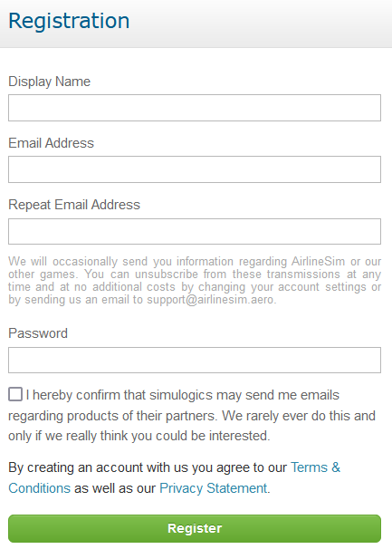Focus the Email Address text box
Viewport: 392px width, 549px height.
[x=195, y=169]
